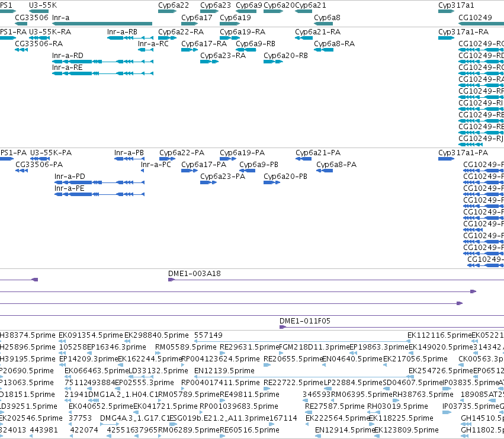This screenshot has width=504, height=439.
Task: Select EST RE49811.5prime label
Action: click(x=249, y=395)
